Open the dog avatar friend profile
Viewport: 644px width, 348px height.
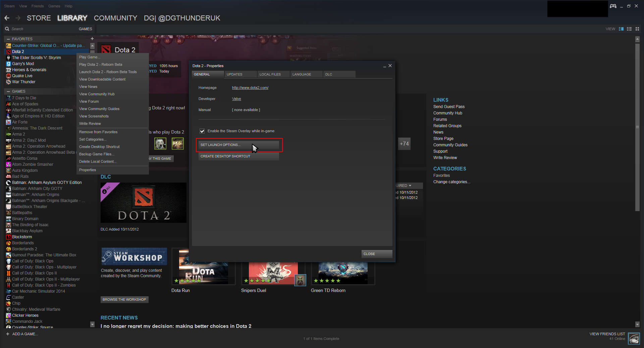160,144
